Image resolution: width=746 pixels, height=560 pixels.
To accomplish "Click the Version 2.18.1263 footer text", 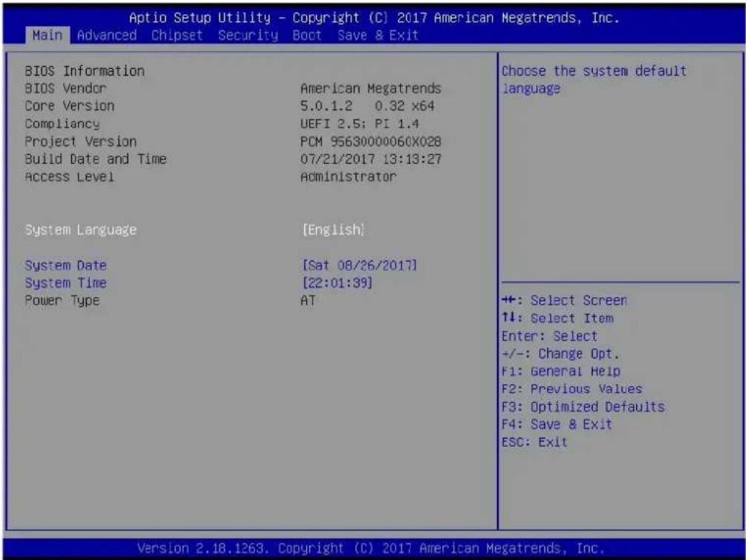I will point(370,549).
